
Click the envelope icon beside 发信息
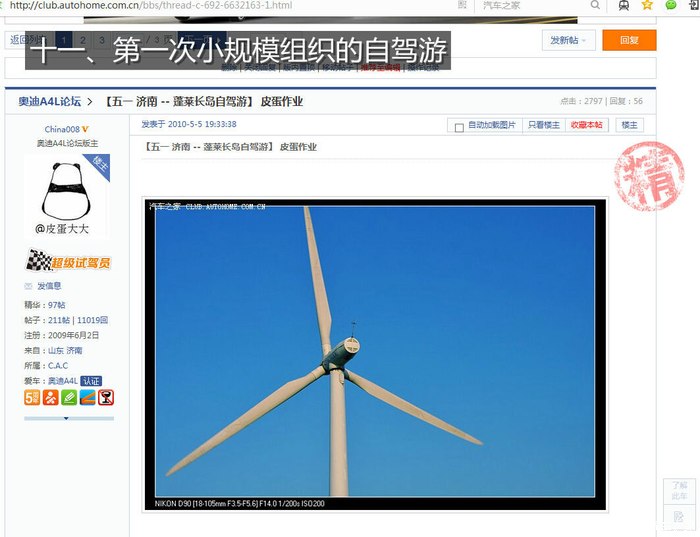click(x=29, y=286)
